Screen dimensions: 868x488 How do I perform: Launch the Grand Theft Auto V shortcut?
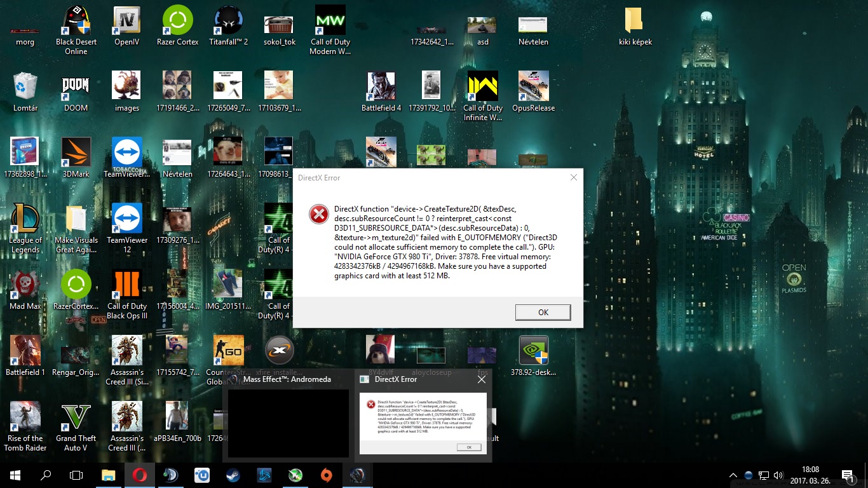coord(76,427)
